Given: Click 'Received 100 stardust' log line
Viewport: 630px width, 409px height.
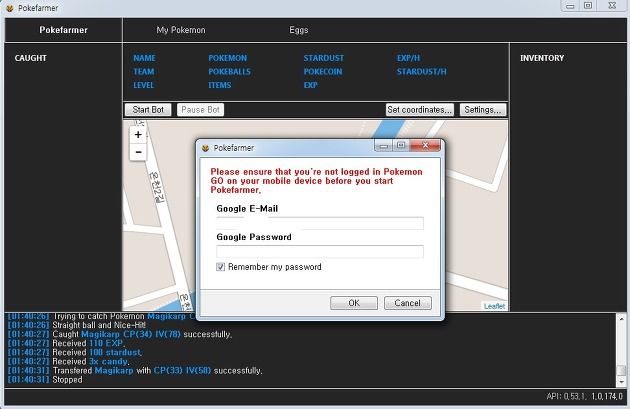Looking at the screenshot, I should (75, 352).
